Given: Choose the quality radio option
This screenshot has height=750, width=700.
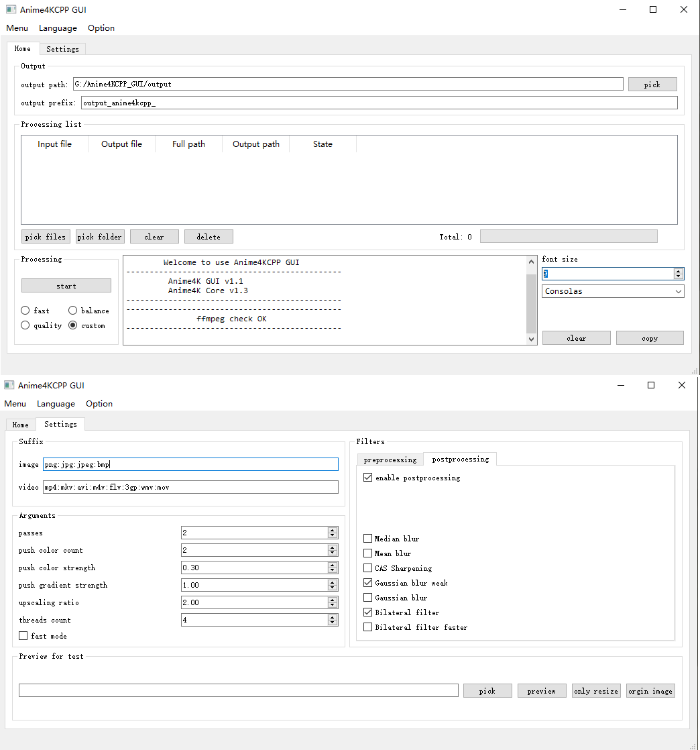Looking at the screenshot, I should [25, 325].
